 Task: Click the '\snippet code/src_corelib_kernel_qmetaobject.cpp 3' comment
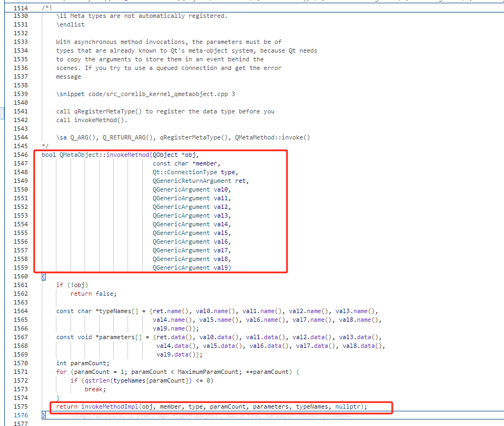145,94
